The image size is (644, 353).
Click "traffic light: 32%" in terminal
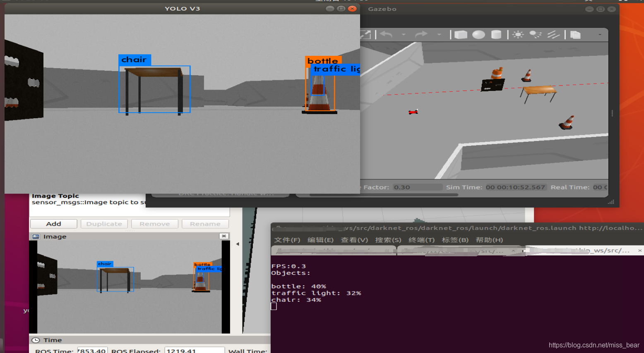(x=316, y=293)
